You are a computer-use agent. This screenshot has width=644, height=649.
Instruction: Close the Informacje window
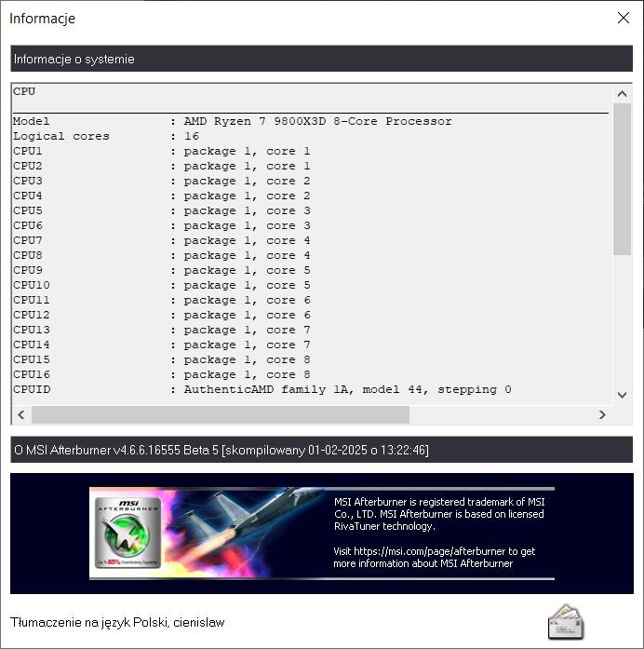tap(624, 18)
